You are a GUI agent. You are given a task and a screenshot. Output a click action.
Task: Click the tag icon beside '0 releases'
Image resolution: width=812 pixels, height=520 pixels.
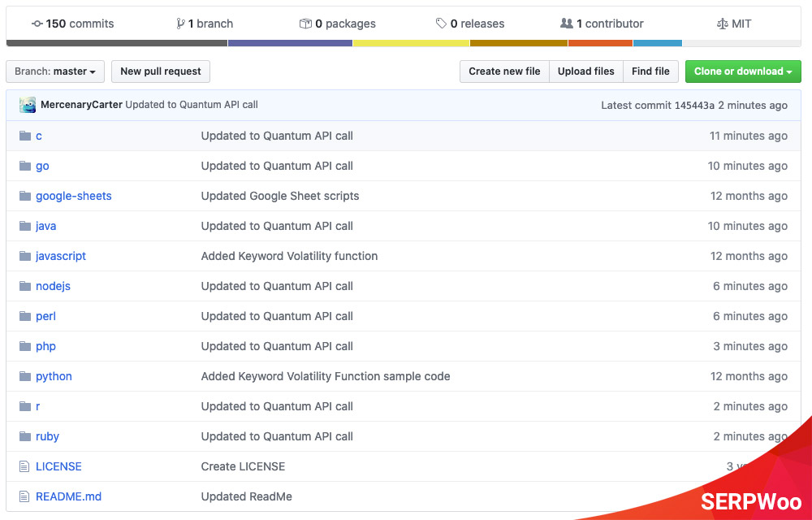pyautogui.click(x=441, y=24)
